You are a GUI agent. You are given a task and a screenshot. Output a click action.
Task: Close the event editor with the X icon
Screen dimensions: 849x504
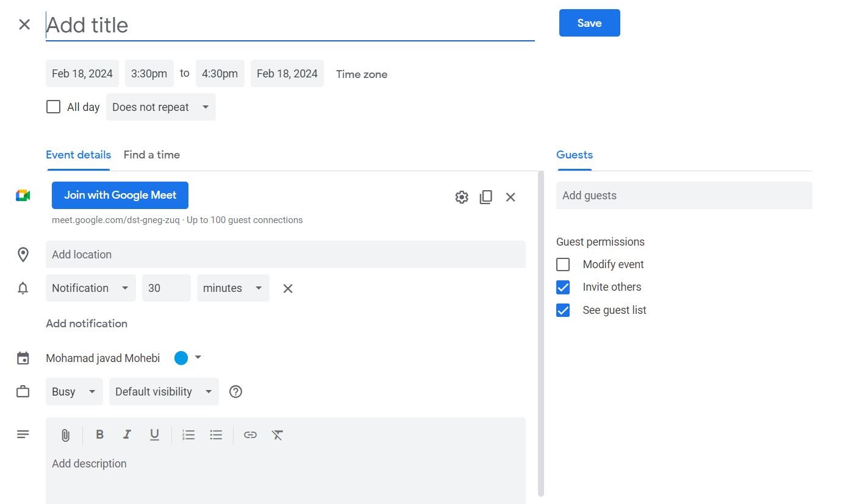pos(24,24)
